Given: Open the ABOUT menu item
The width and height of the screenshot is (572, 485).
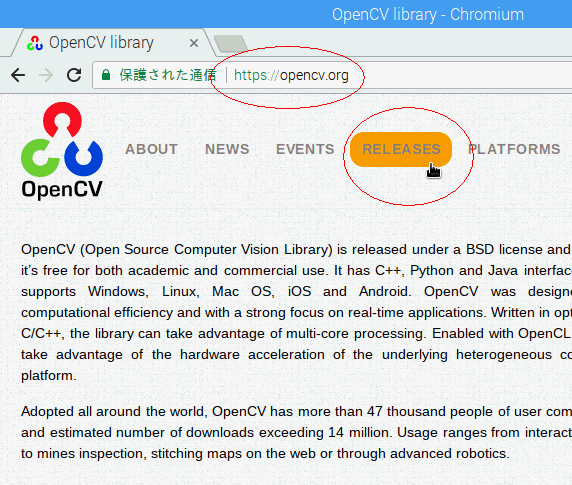Looking at the screenshot, I should (151, 149).
